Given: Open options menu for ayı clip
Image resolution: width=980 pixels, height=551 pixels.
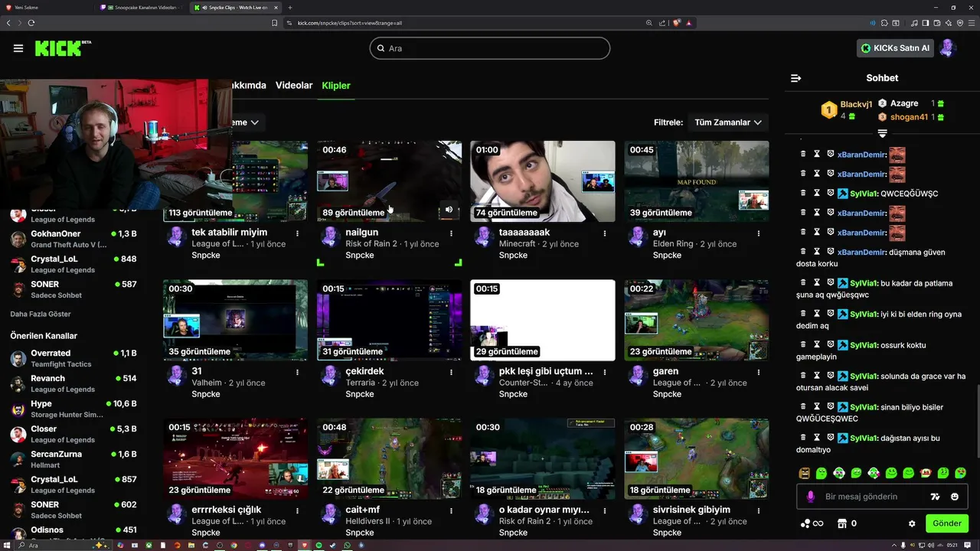Looking at the screenshot, I should 759,233.
